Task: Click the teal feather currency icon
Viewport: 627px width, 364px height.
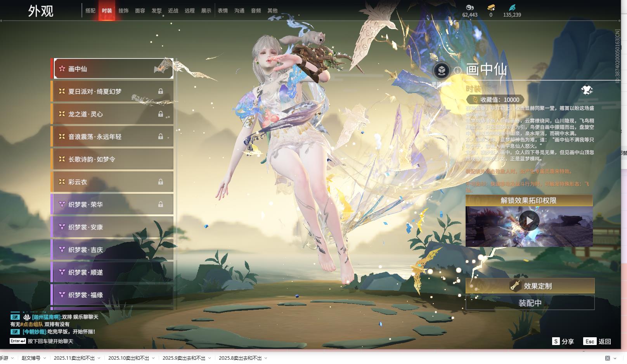Action: coord(512,7)
